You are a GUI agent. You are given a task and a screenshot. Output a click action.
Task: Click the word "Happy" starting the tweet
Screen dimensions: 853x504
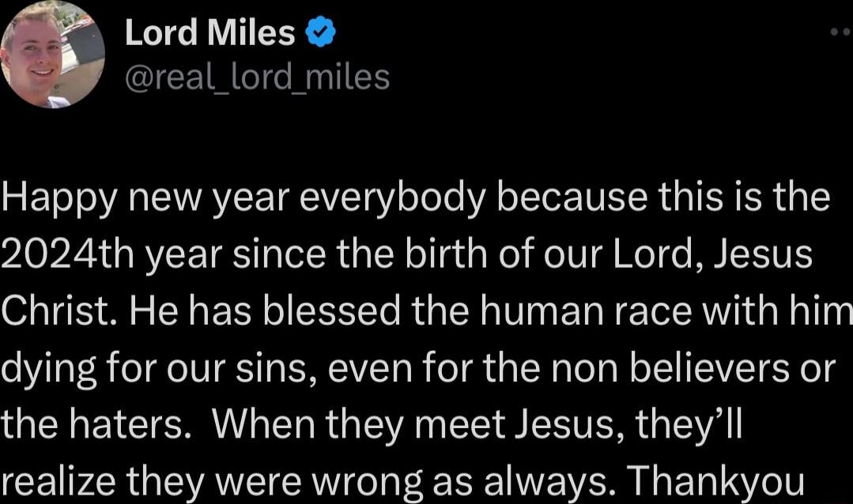pyautogui.click(x=59, y=198)
